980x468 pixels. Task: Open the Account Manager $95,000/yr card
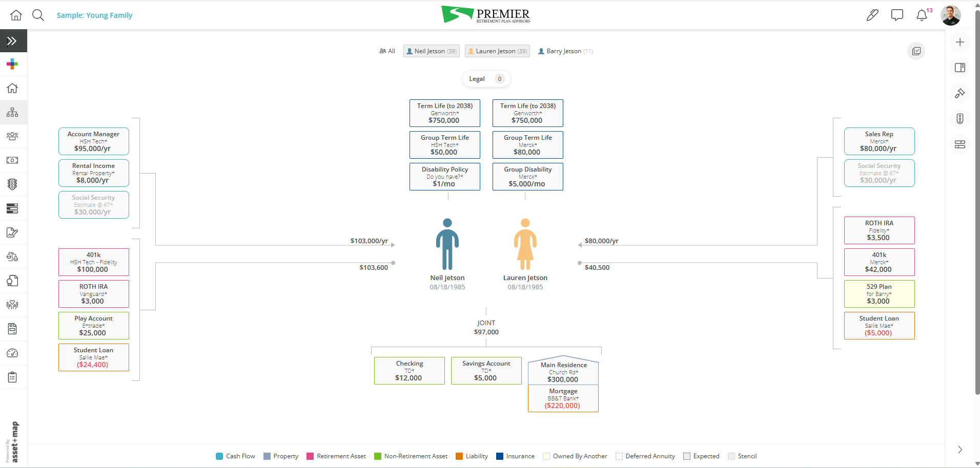94,141
